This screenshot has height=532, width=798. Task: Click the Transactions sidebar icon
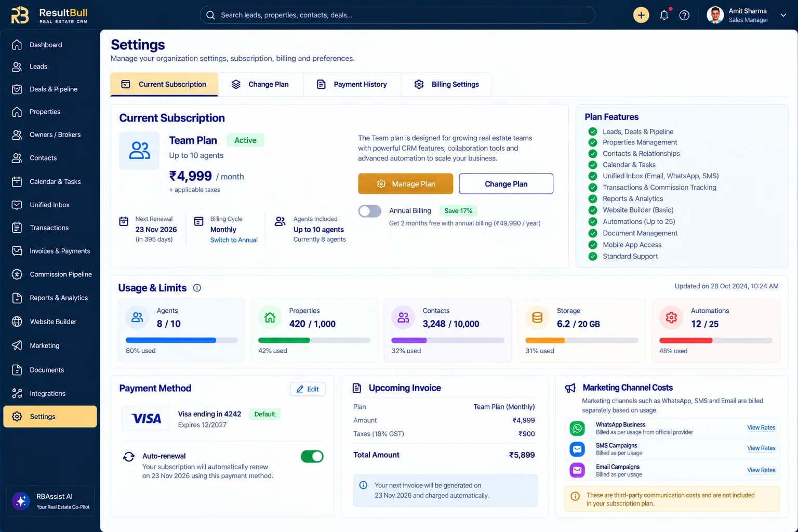(17, 228)
